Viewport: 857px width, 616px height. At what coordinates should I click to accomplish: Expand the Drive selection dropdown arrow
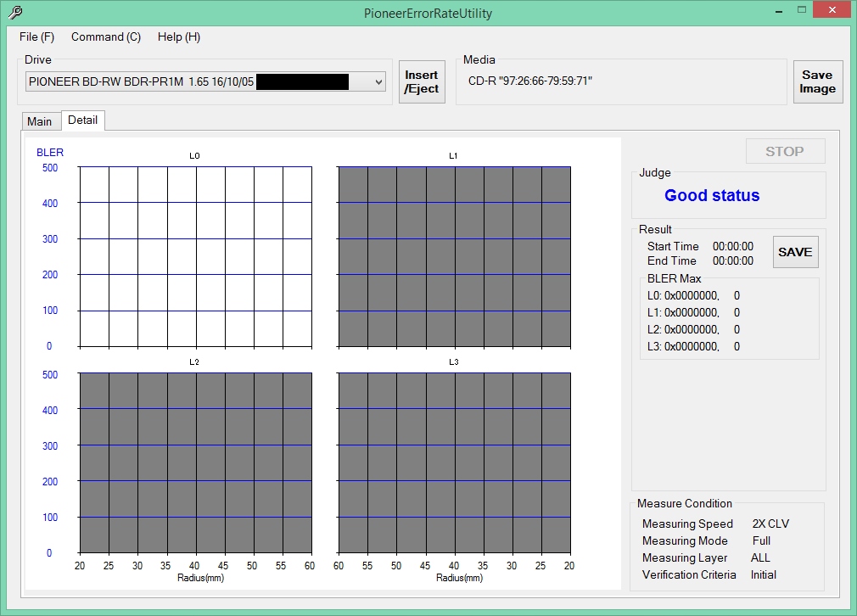pos(378,81)
